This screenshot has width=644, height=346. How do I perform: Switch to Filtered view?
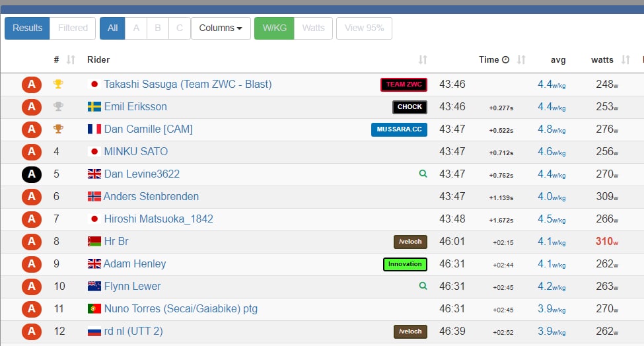click(73, 28)
